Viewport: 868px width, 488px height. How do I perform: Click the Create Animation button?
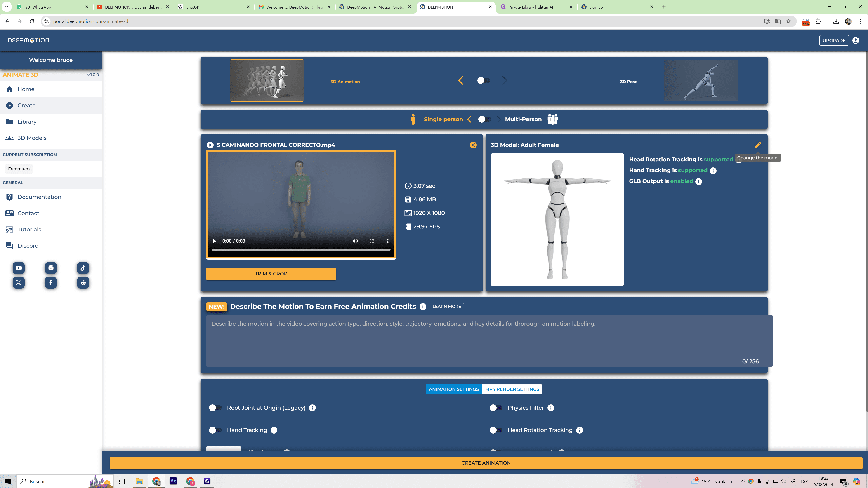[486, 463]
